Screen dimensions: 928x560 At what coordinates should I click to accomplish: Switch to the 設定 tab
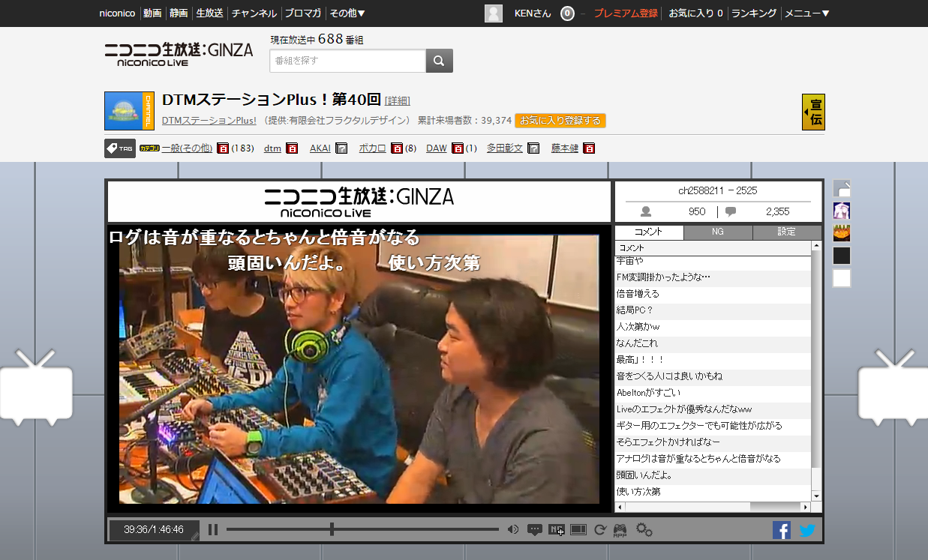pos(787,232)
